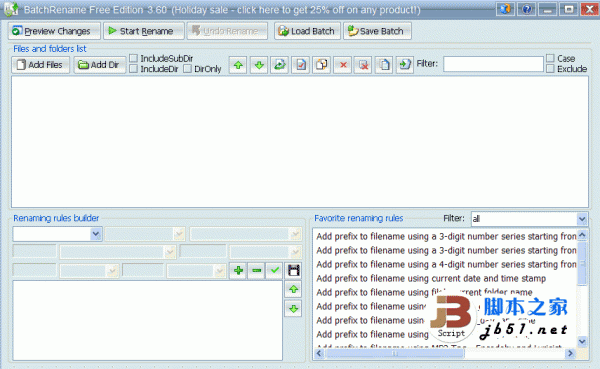Image resolution: width=600 pixels, height=369 pixels.
Task: Click the Add Files button
Action: click(41, 65)
